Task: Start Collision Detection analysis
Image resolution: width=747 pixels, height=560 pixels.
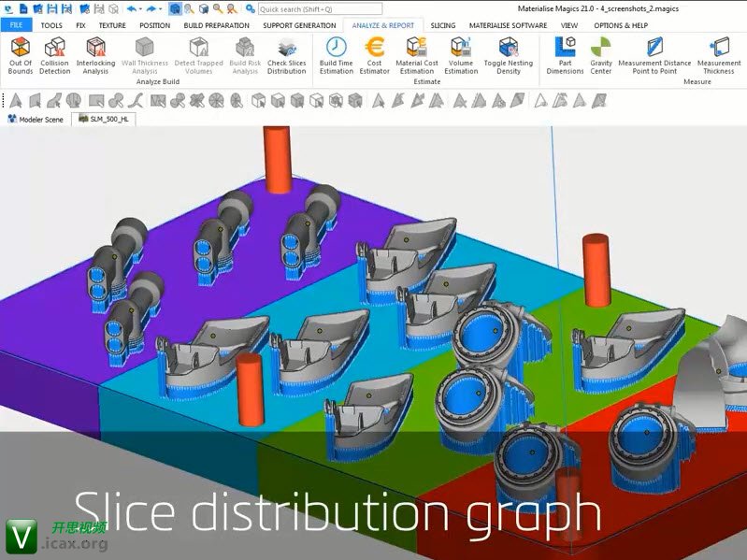Action: (x=54, y=55)
